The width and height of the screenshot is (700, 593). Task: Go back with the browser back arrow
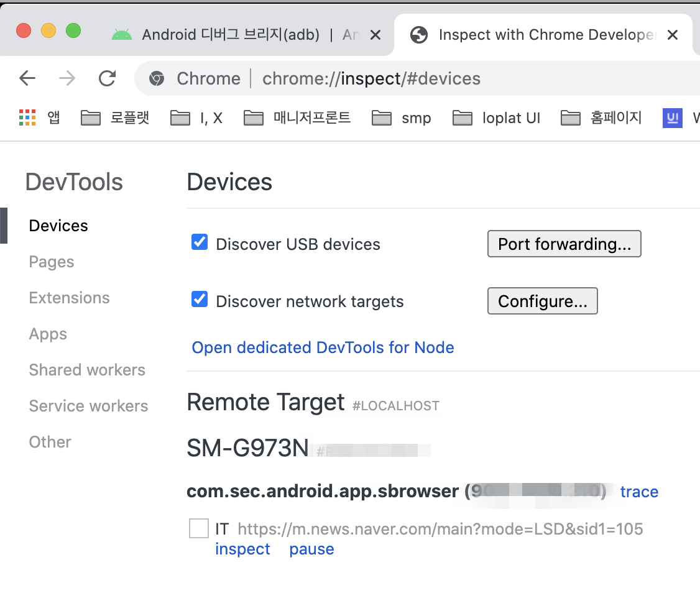tap(27, 78)
